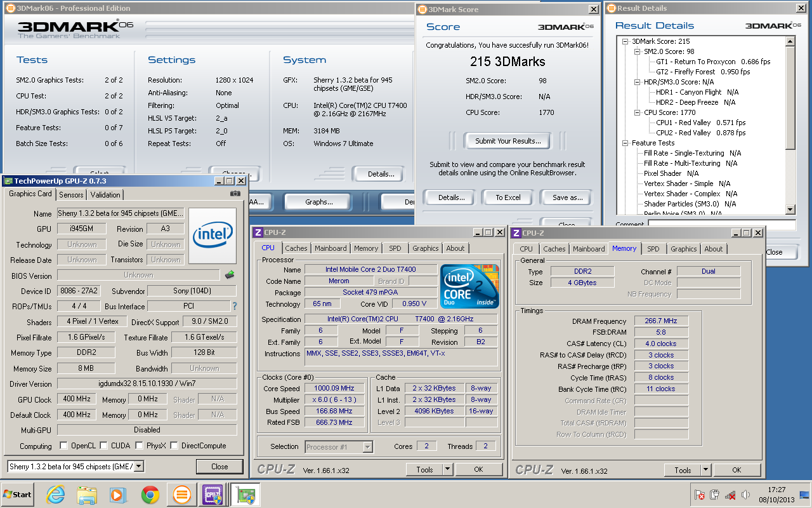Viewport: 812px width, 508px height.
Task: Click the title bar icon of CPU-Z Memory window
Action: pyautogui.click(x=516, y=233)
